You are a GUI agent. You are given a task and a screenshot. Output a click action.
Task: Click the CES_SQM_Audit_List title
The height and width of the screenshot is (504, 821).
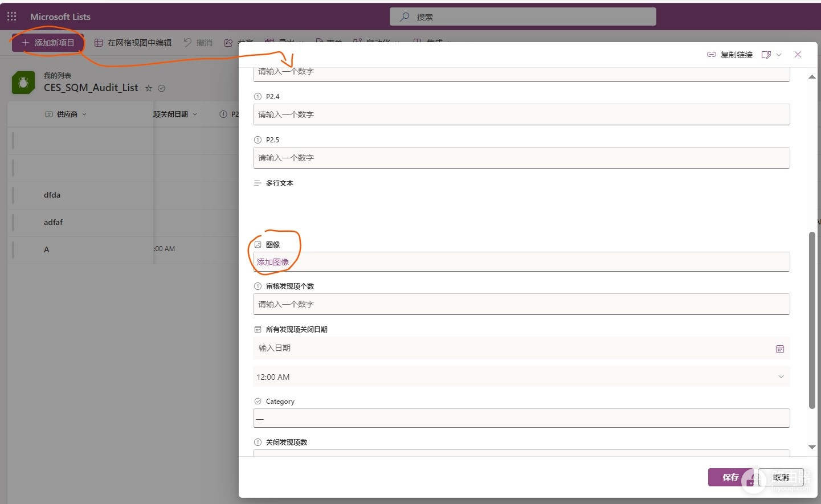(x=91, y=88)
